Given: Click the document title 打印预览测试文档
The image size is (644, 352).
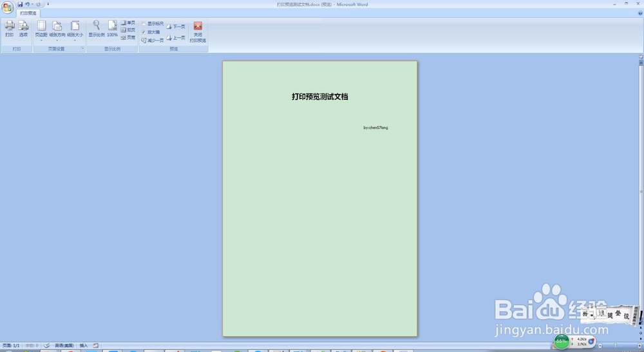Looking at the screenshot, I should point(320,97).
